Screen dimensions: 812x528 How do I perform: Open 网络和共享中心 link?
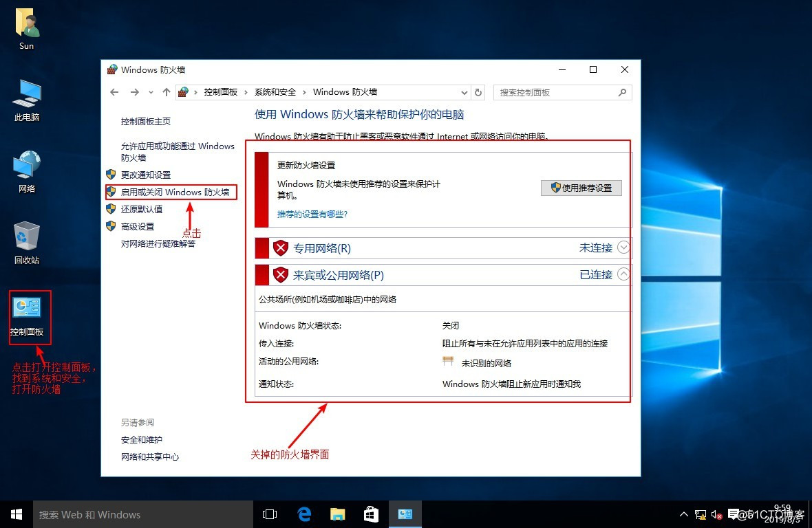click(149, 457)
